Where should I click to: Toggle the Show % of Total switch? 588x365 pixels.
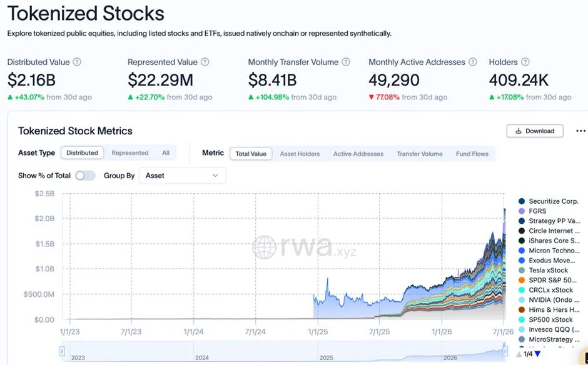[x=85, y=176]
